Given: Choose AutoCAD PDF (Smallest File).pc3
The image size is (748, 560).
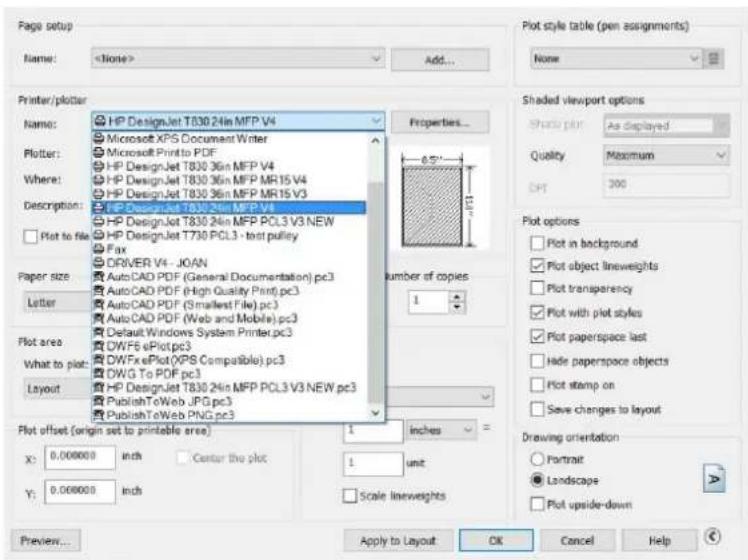Looking at the screenshot, I should (x=231, y=305).
